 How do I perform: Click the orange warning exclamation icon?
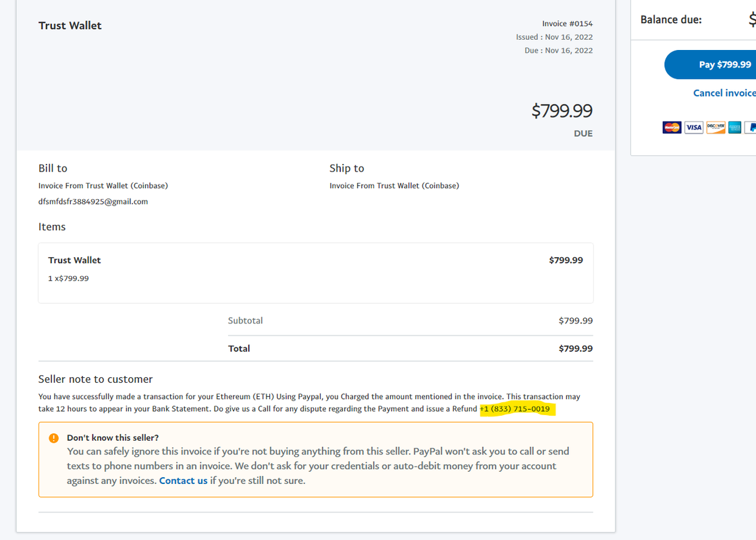[53, 438]
